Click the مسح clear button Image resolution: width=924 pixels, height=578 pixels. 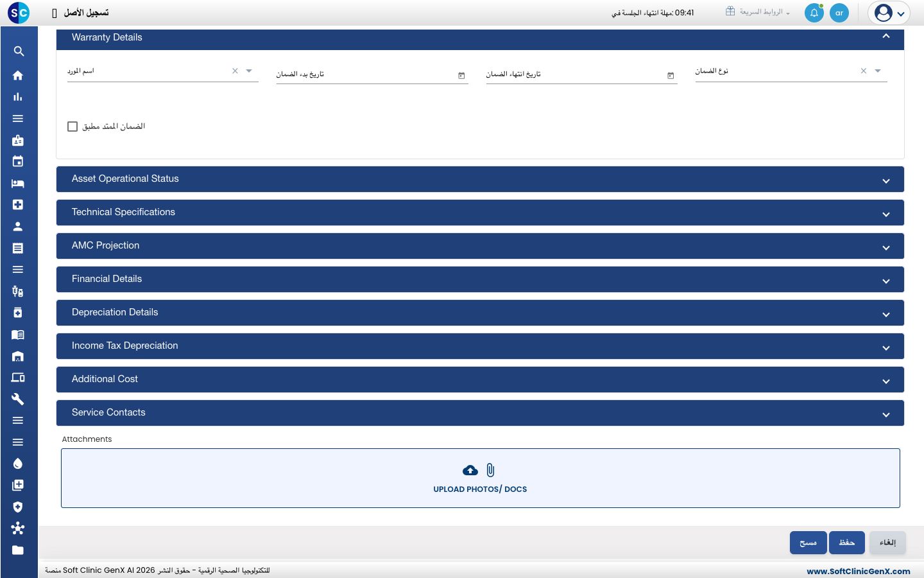pyautogui.click(x=808, y=543)
